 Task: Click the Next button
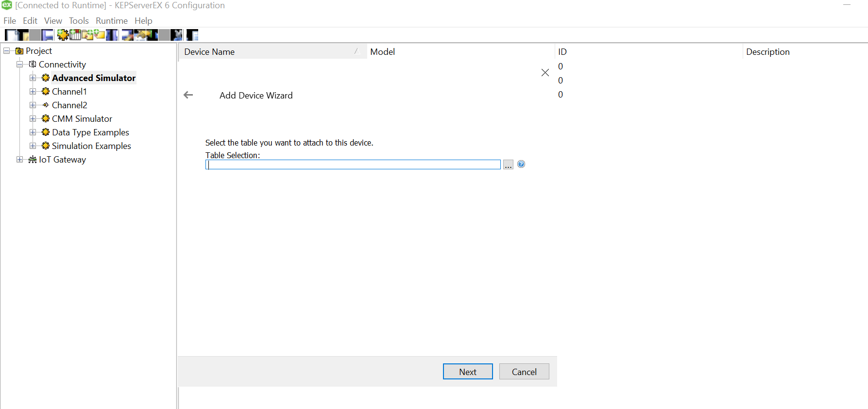click(468, 372)
